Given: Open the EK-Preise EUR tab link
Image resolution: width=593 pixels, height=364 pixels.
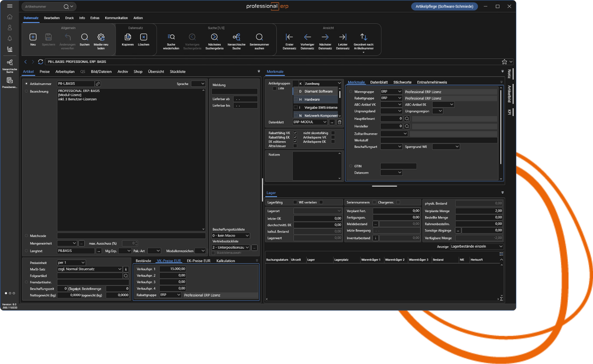Looking at the screenshot, I should click(x=198, y=261).
